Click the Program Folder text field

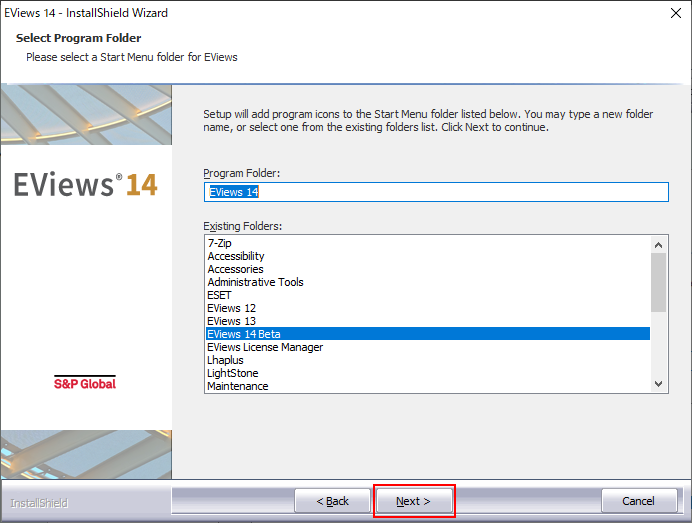coord(436,192)
